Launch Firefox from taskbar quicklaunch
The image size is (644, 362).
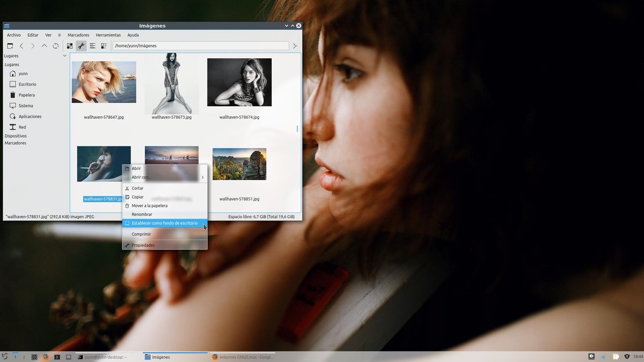coord(46,357)
